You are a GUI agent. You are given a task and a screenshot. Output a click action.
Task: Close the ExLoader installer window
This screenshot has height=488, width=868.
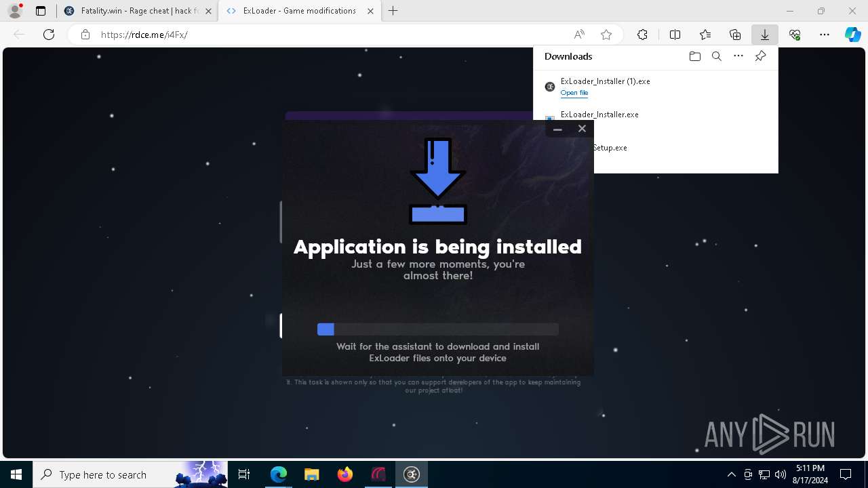tap(582, 129)
